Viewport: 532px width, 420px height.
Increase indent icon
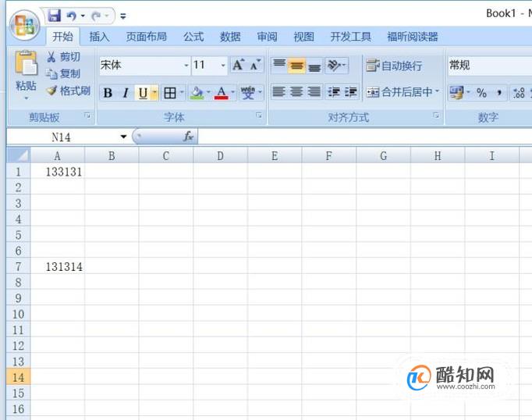(351, 91)
